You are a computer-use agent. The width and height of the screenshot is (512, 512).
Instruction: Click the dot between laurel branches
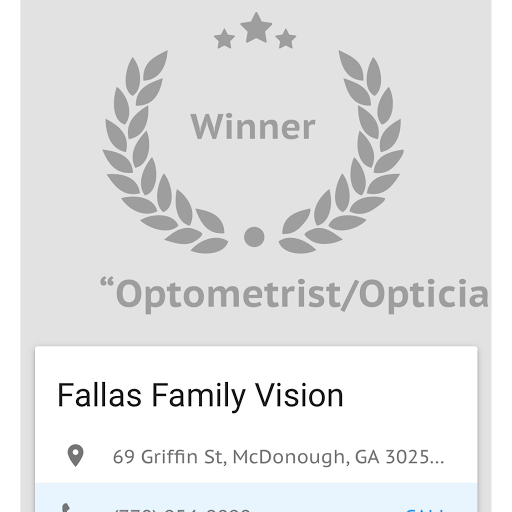tap(254, 237)
